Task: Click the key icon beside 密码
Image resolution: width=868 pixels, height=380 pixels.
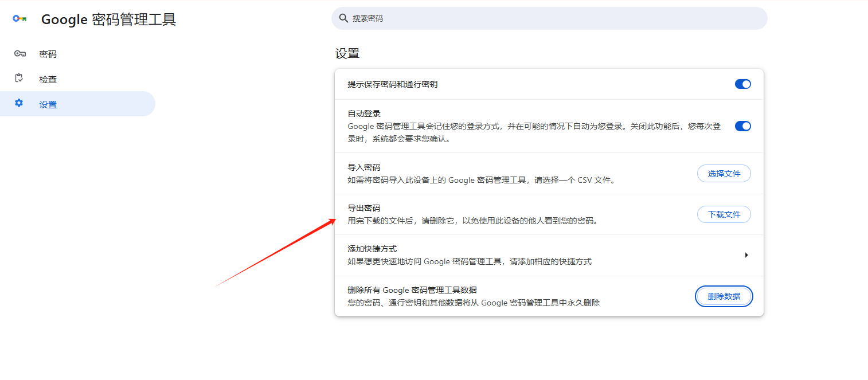Action: 20,54
